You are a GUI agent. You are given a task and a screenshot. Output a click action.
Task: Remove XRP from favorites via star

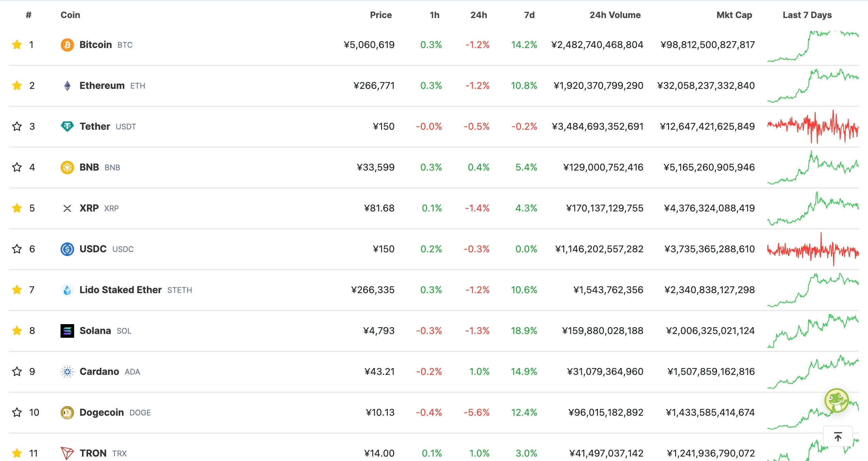point(17,208)
